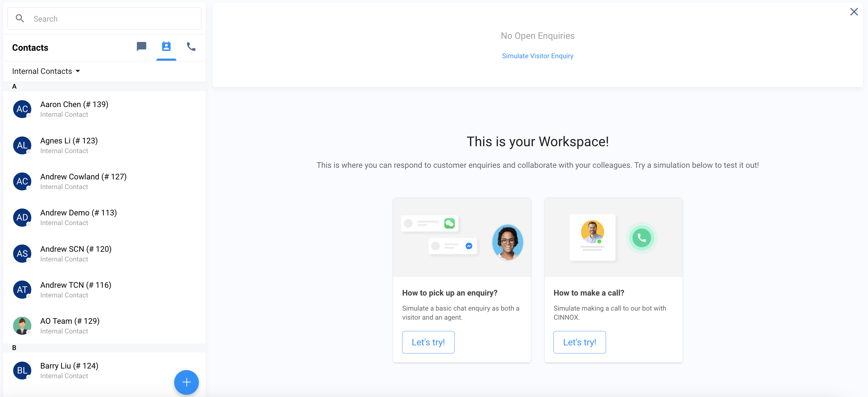The image size is (868, 397).
Task: Close the workspace panel with X
Action: [x=854, y=12]
